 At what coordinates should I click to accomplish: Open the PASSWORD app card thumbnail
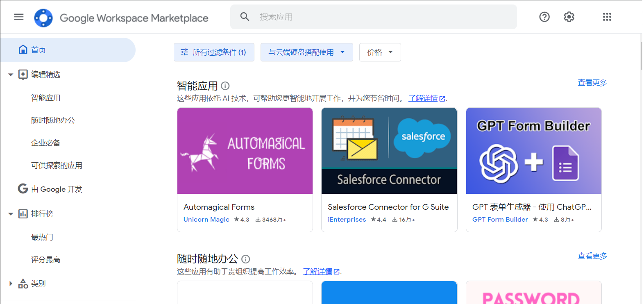click(x=534, y=293)
